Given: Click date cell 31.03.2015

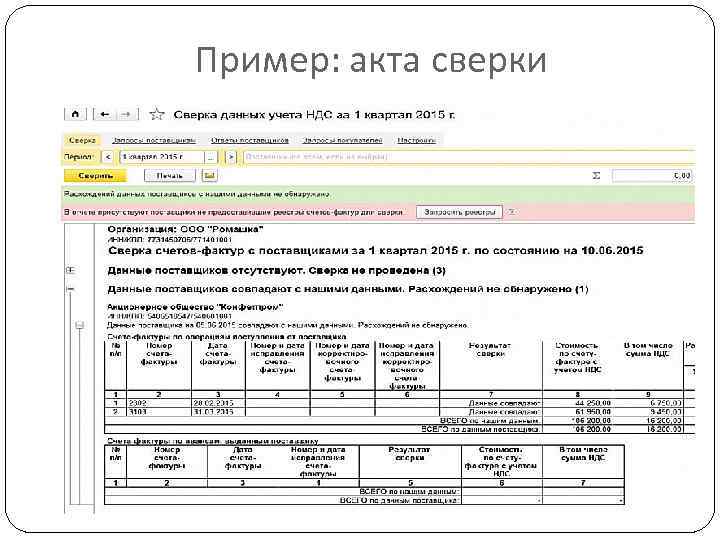Looking at the screenshot, I should click(x=218, y=411).
